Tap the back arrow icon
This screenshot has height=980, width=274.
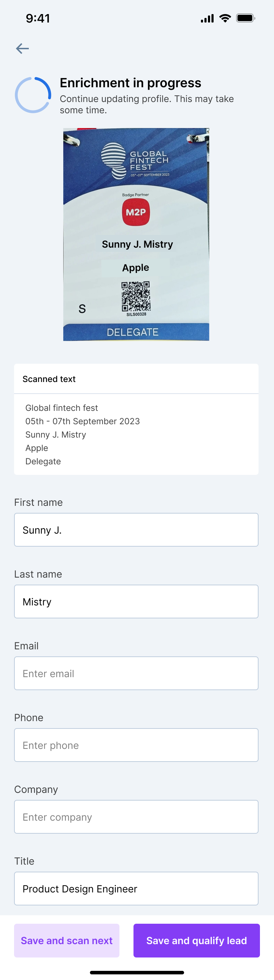[22, 48]
